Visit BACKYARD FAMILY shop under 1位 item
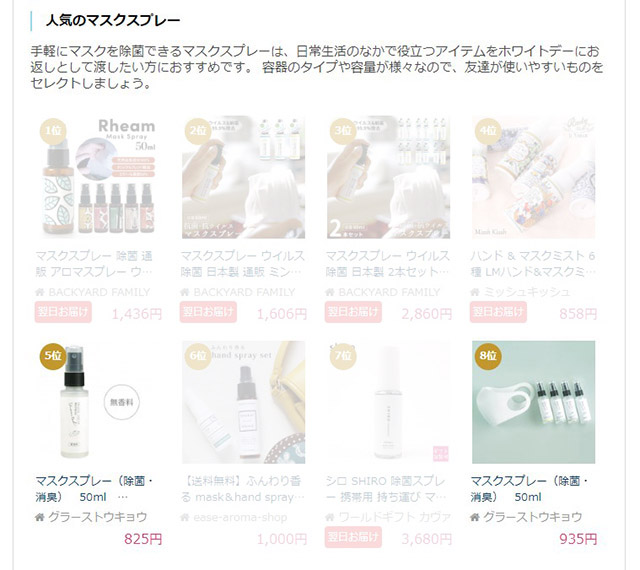This screenshot has height=570, width=640. (99, 292)
